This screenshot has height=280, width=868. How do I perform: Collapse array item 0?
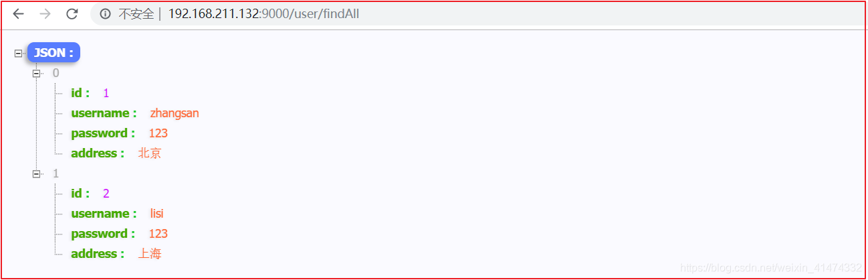(x=37, y=73)
